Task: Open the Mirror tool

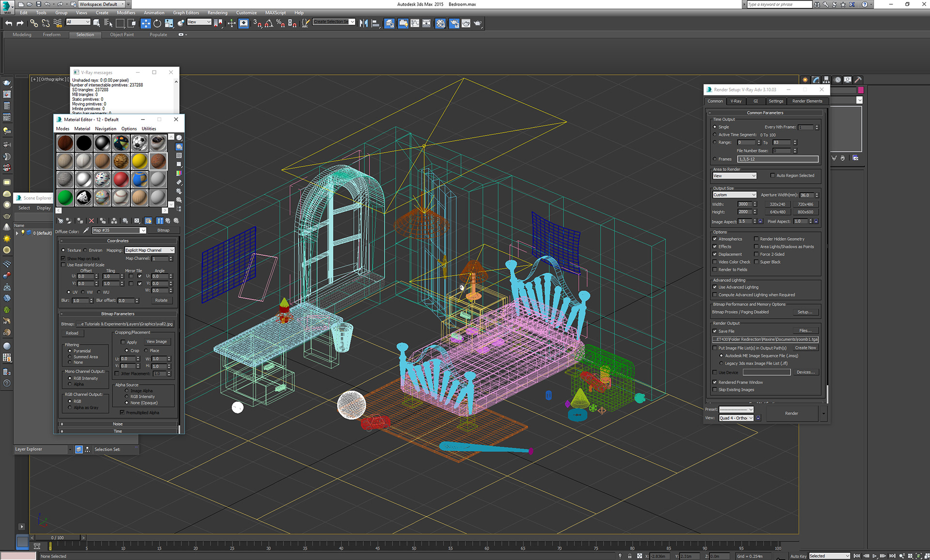Action: tap(363, 23)
